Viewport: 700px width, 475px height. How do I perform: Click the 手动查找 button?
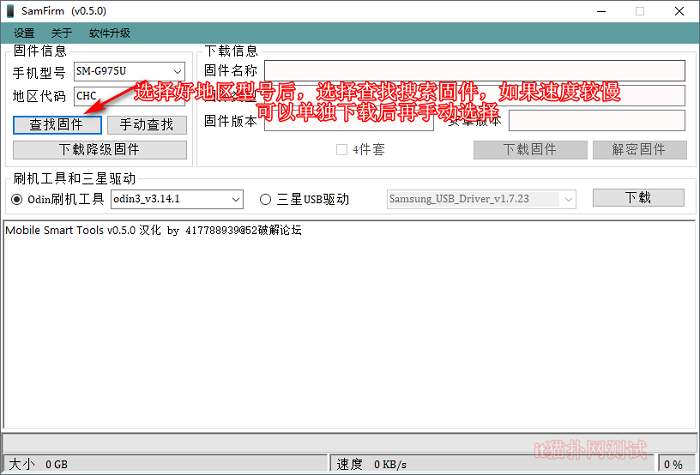click(147, 125)
